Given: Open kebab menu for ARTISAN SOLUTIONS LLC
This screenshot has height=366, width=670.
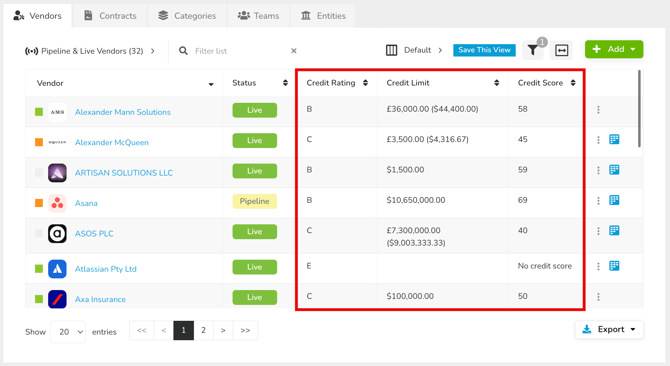Looking at the screenshot, I should click(x=598, y=170).
